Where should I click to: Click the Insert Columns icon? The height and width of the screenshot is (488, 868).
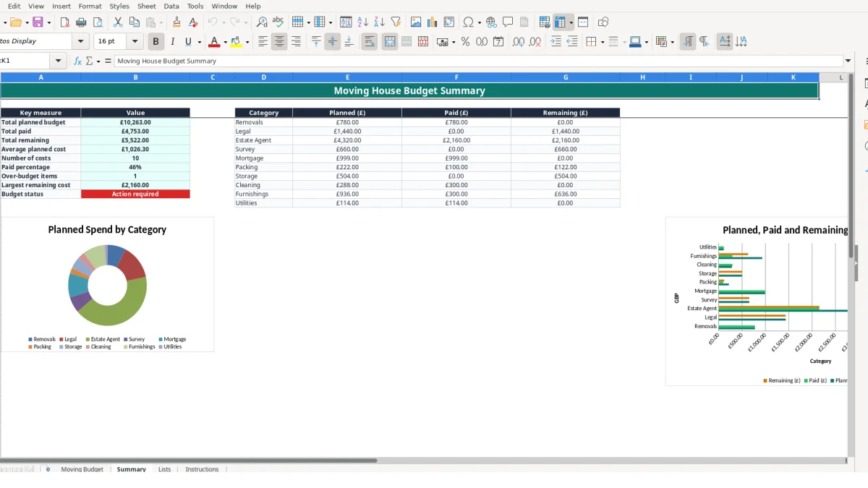(x=320, y=22)
